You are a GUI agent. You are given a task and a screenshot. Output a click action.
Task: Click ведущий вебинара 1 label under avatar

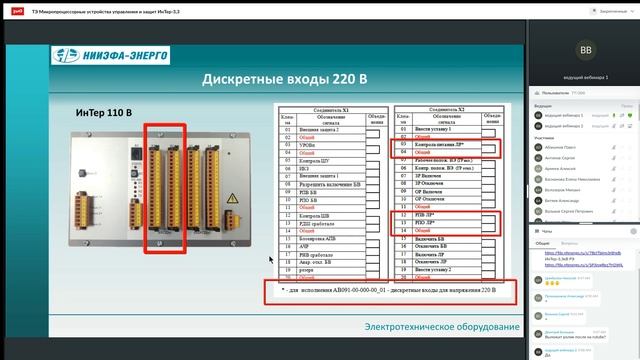[x=586, y=77]
